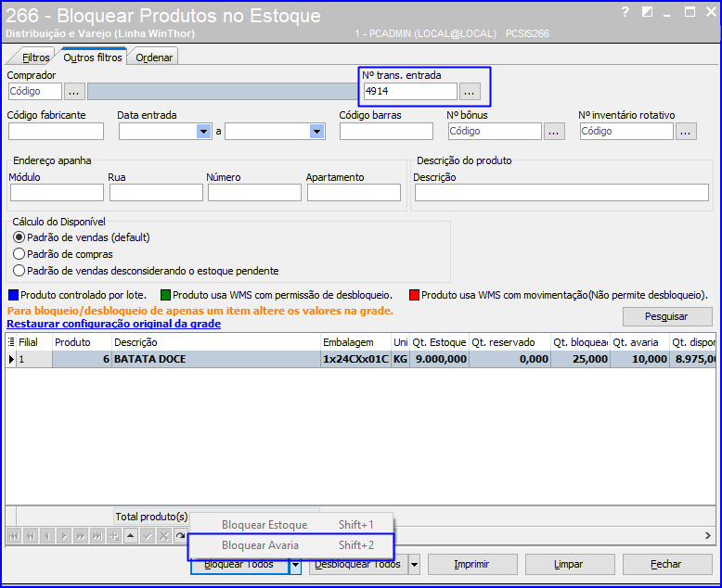Go to last record in grid navigator
Screen dimensions: 722x588
pos(97,536)
